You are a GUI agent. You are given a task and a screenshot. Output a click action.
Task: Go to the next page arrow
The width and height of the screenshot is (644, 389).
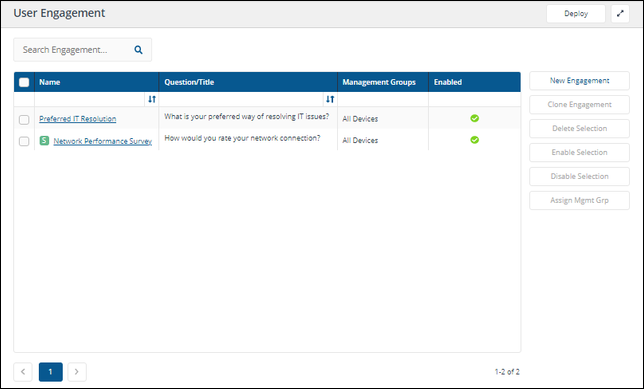(x=77, y=372)
